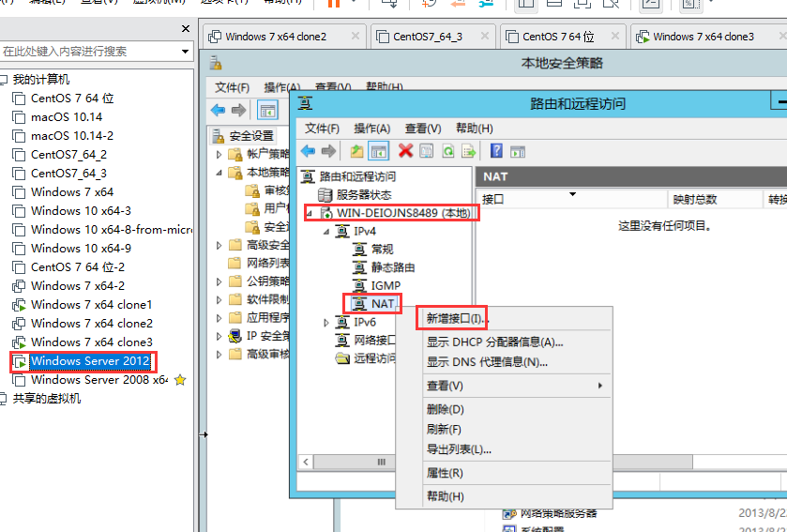787x532 pixels.
Task: Select CentOS7_64_2 in VM library
Action: point(68,155)
